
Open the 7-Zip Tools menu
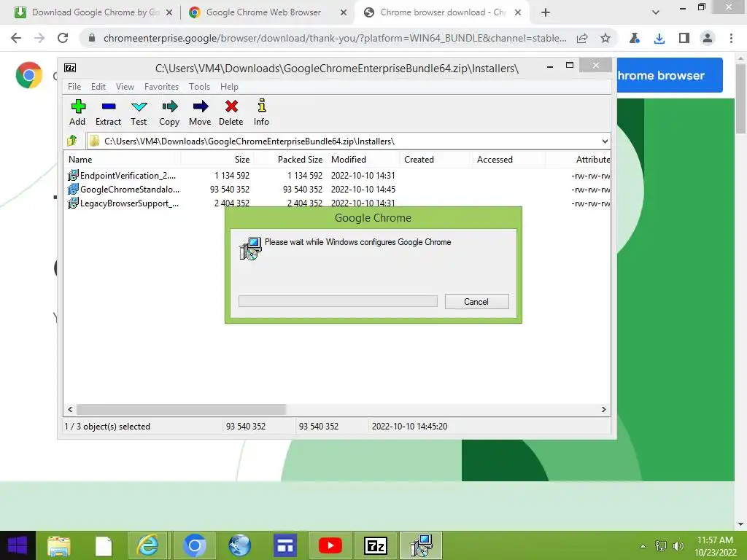(x=199, y=87)
